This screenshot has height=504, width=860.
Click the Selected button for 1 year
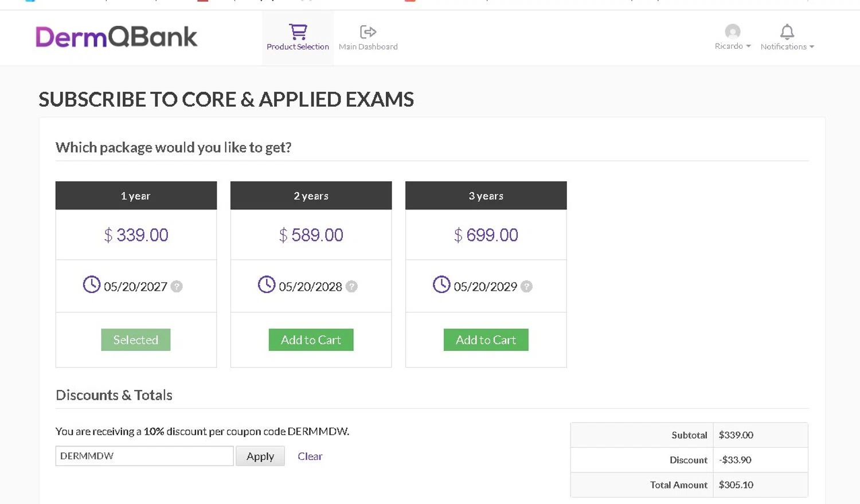point(136,340)
